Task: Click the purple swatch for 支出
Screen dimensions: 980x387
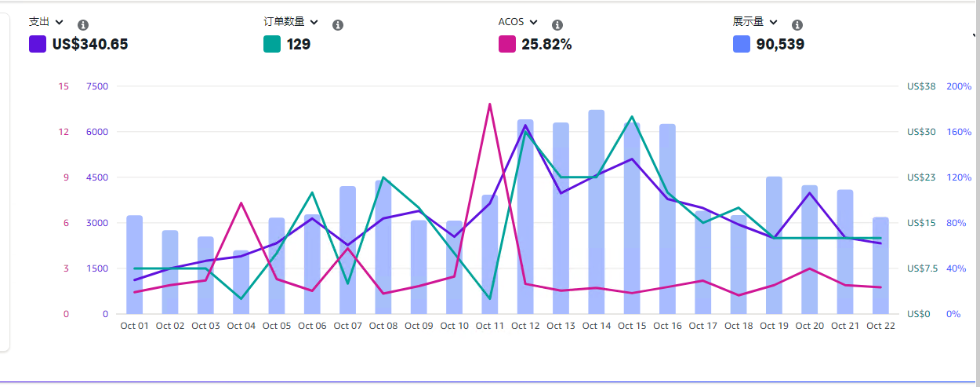Action: [38, 45]
